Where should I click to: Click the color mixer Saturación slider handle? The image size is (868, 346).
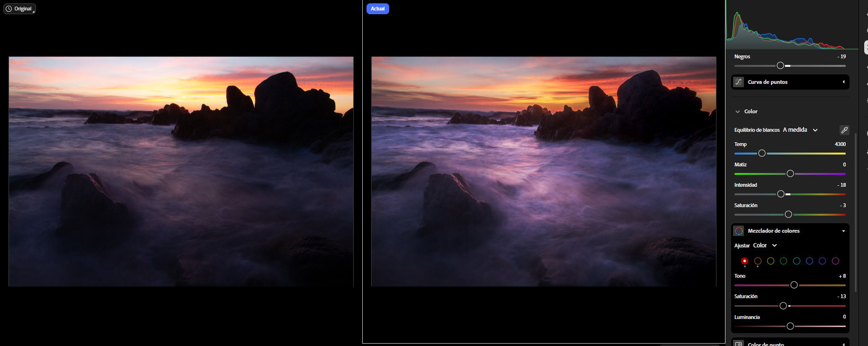click(783, 306)
